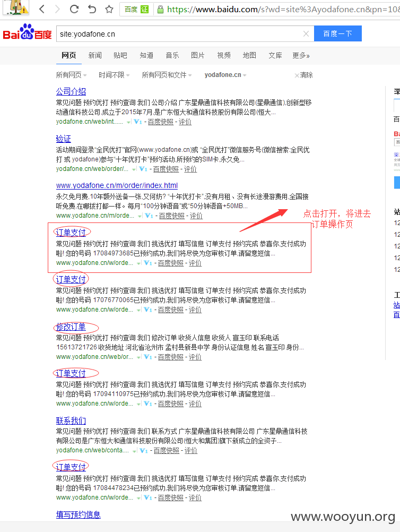Click the yodafone.cn/web/int green URL
Screen dimensions: 400x532
[90, 122]
